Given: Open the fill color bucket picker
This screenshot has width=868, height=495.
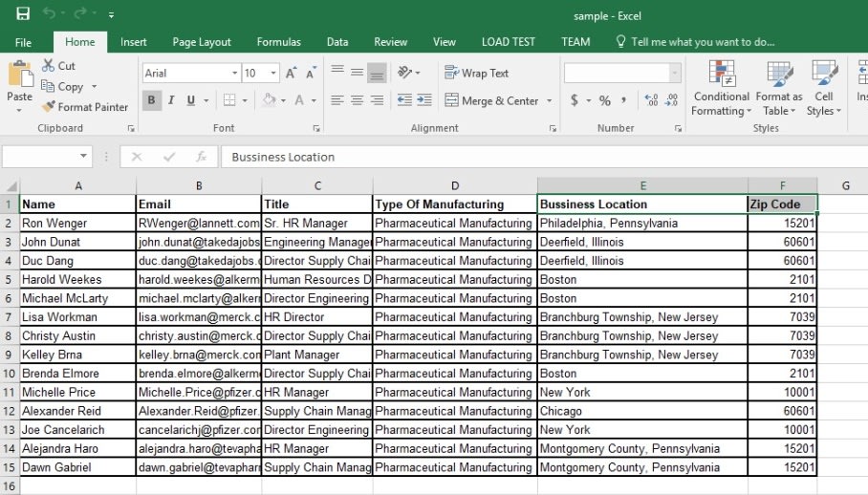Looking at the screenshot, I should coord(270,100).
